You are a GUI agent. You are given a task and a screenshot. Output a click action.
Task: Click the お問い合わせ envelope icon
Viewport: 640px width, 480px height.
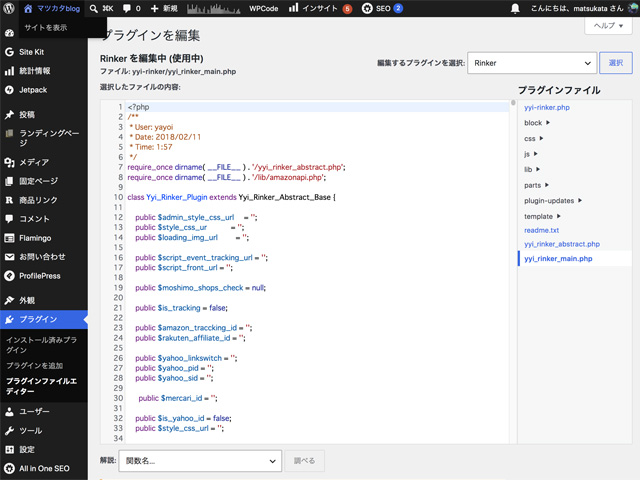[9, 257]
